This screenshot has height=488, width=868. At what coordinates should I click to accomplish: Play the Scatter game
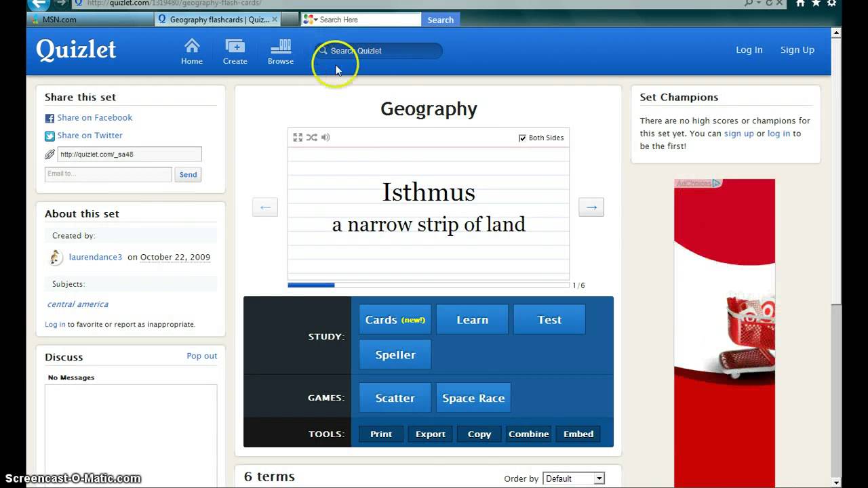pos(395,398)
